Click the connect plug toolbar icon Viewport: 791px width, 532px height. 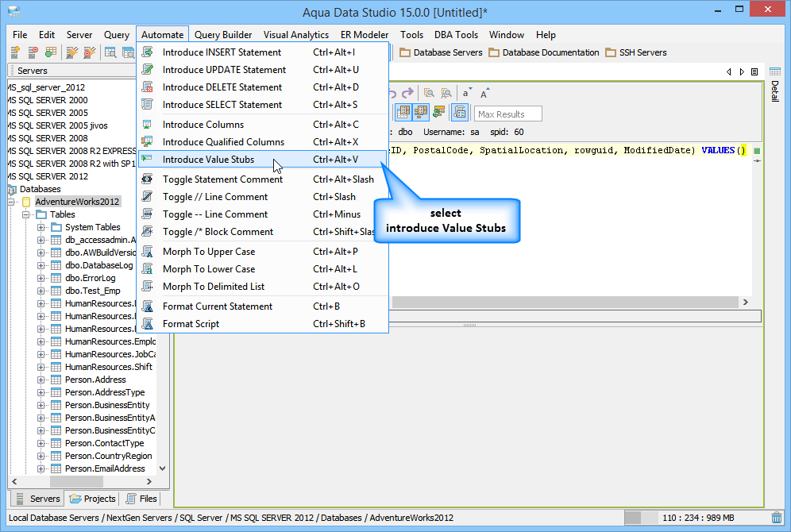(x=72, y=52)
